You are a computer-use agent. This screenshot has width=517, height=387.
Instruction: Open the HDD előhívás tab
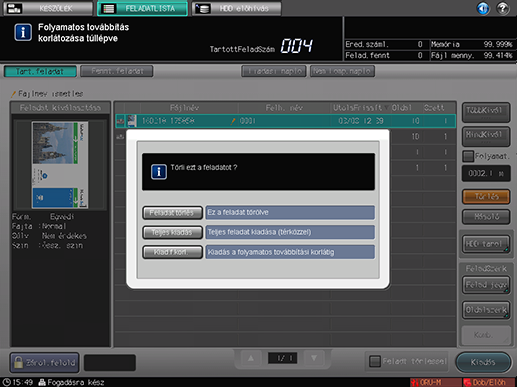(236, 8)
